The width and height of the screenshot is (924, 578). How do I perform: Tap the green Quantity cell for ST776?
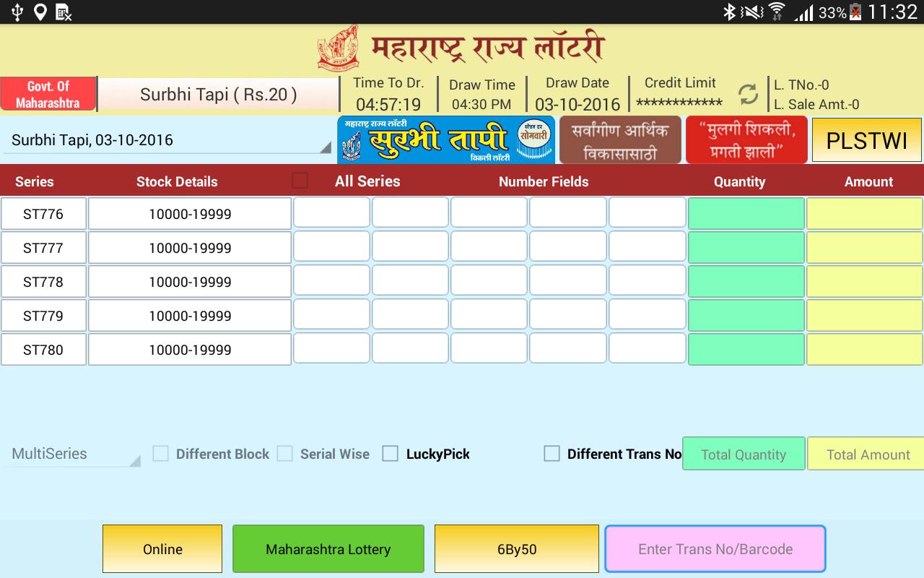click(x=746, y=214)
